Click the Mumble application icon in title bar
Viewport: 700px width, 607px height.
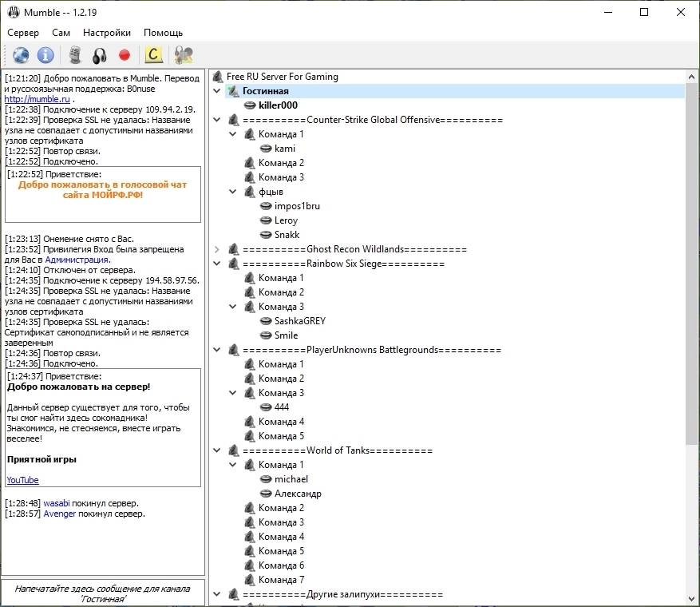pyautogui.click(x=14, y=12)
